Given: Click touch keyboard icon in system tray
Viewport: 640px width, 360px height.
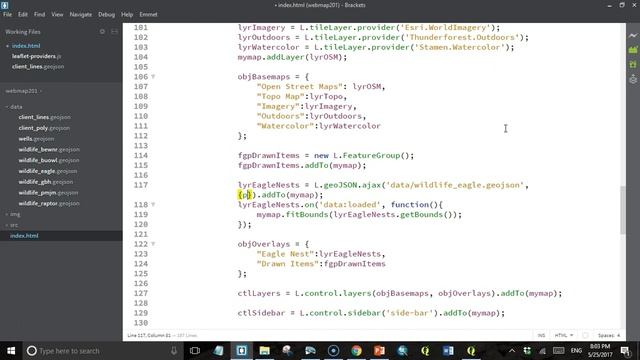Looking at the screenshot, I should click(558, 351).
